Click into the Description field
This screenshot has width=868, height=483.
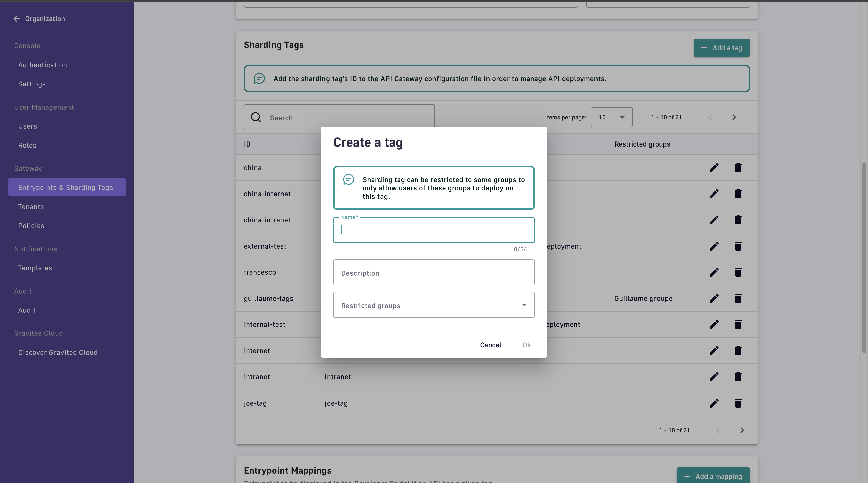tap(433, 273)
